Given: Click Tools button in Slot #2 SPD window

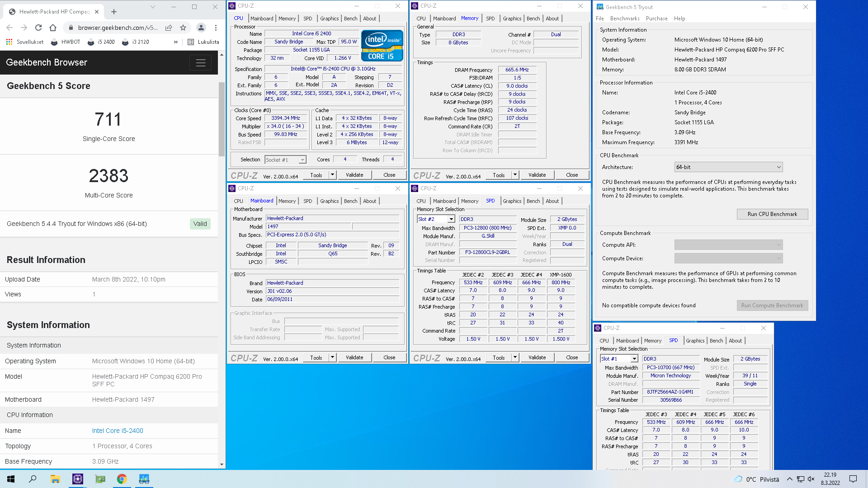Looking at the screenshot, I should coord(499,357).
